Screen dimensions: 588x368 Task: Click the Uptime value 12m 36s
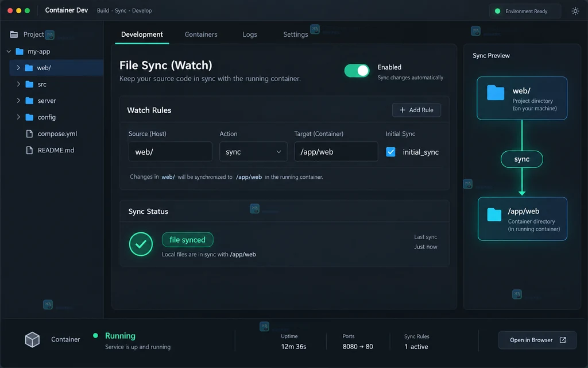tap(293, 347)
